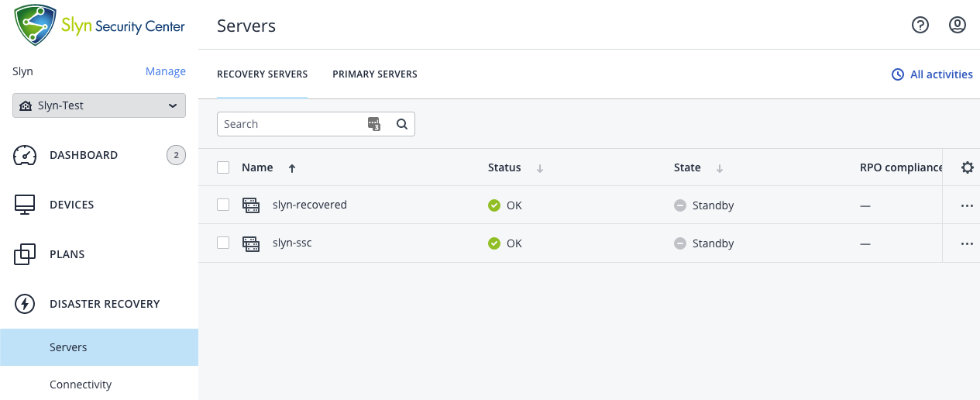
Task: Click the Dashboard gauge icon
Action: pyautogui.click(x=26, y=155)
